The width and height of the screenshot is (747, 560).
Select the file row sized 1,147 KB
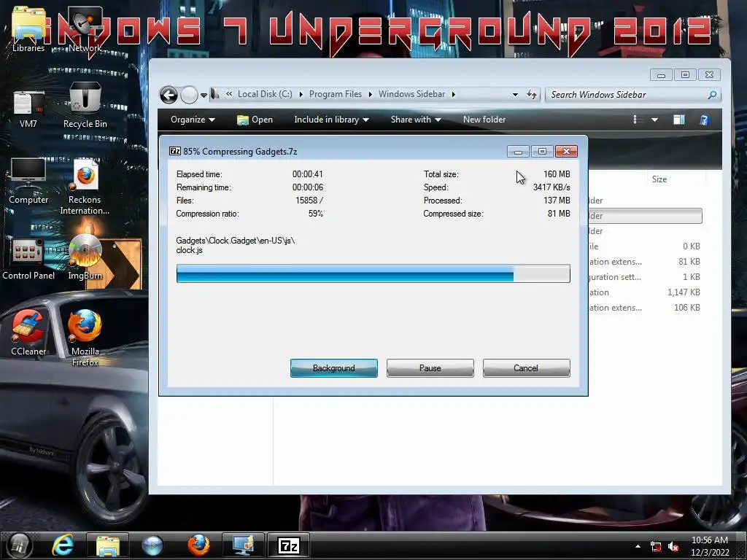645,292
